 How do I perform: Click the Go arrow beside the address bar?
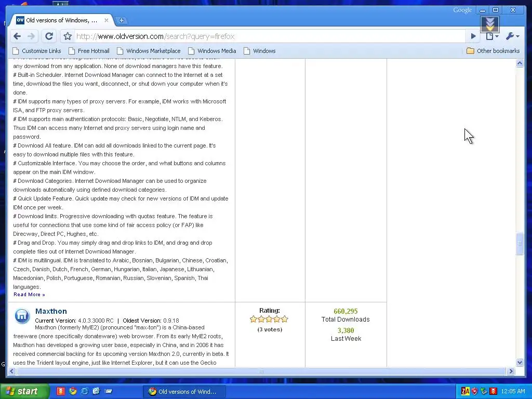(473, 36)
